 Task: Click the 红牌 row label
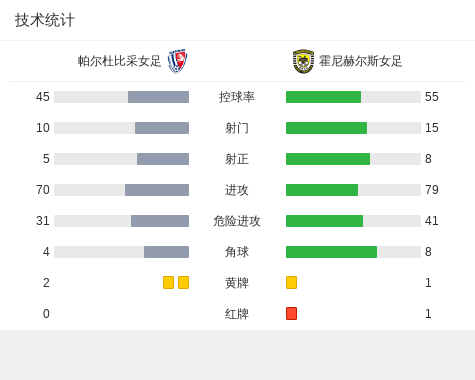click(237, 314)
